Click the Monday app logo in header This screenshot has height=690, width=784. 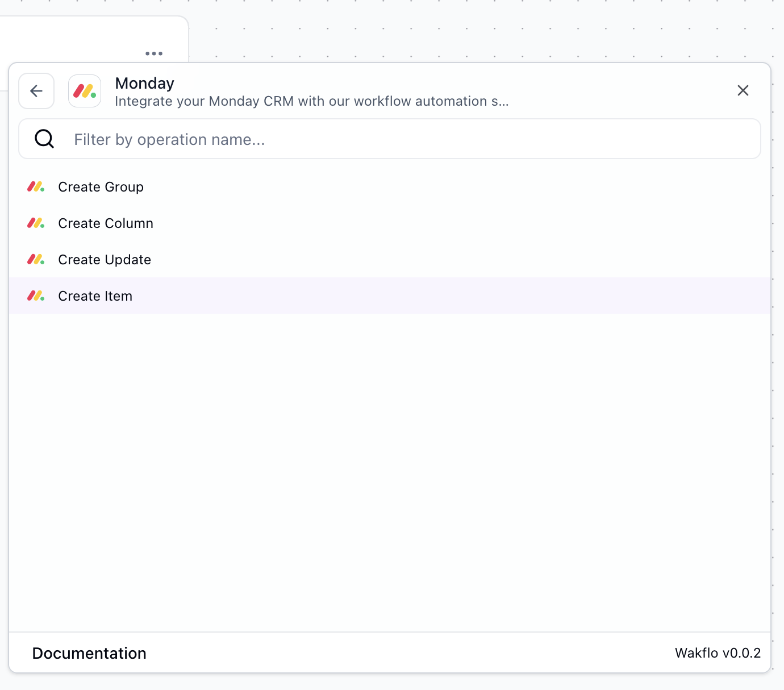click(x=85, y=91)
